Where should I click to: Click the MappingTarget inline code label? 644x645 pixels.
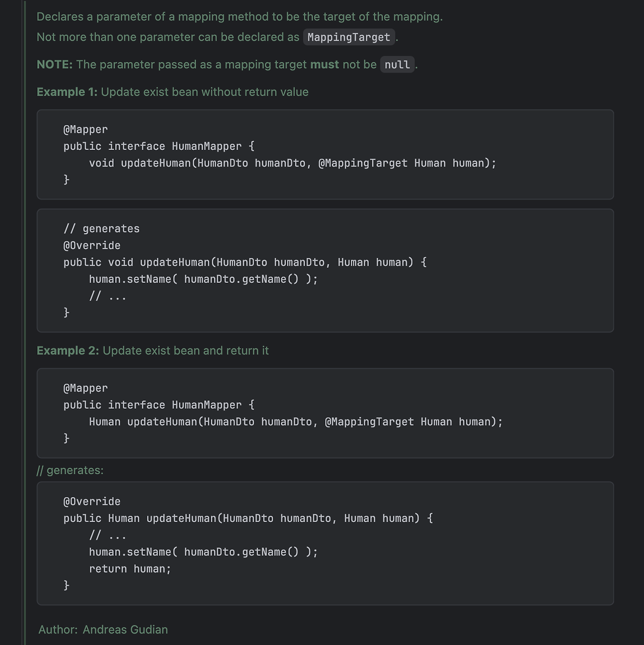click(x=349, y=37)
